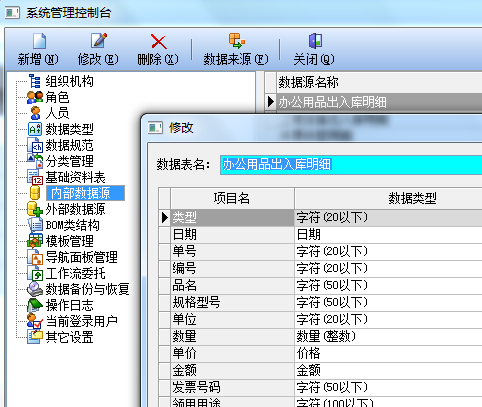Click row selector arrow beside 类型
Image resolution: width=482 pixels, height=407 pixels.
(164, 218)
